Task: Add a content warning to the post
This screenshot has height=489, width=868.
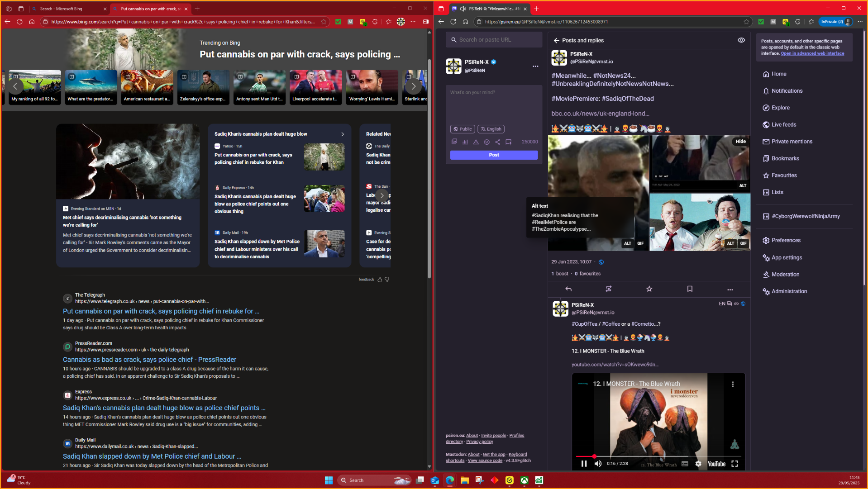Action: pos(476,142)
